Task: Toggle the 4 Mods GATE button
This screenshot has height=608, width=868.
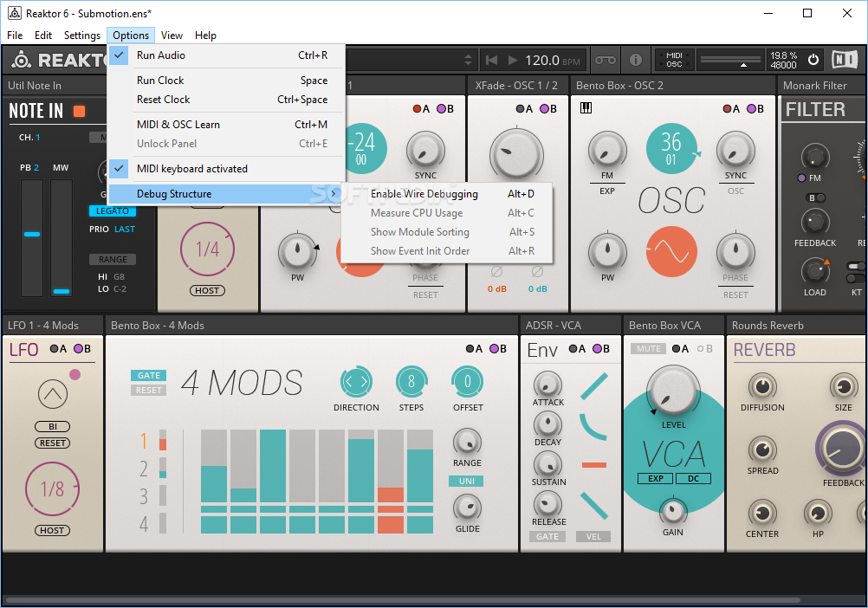Action: coord(148,375)
